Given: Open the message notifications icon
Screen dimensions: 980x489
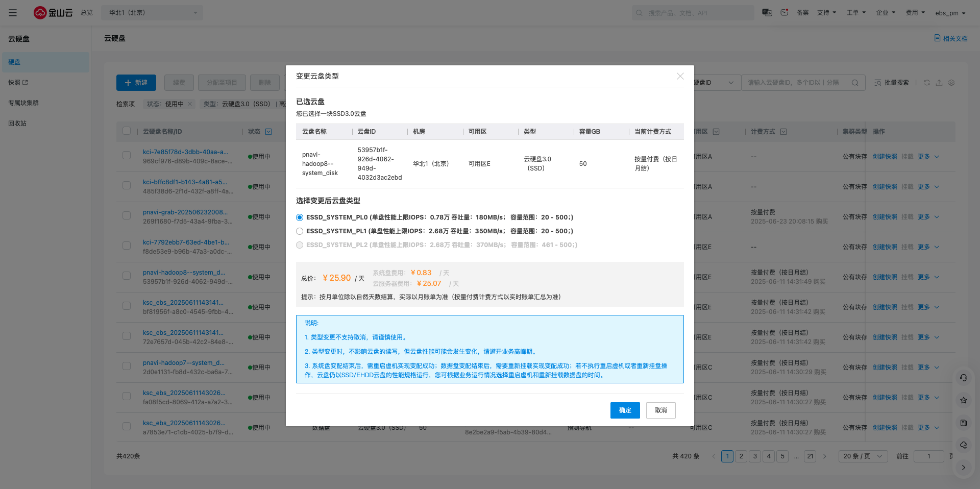Looking at the screenshot, I should click(785, 13).
